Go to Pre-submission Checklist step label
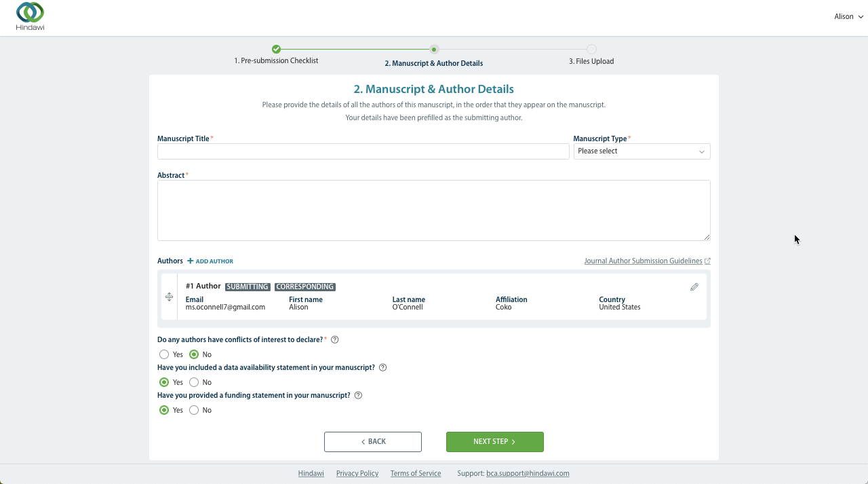Image resolution: width=868 pixels, height=484 pixels. (x=276, y=60)
